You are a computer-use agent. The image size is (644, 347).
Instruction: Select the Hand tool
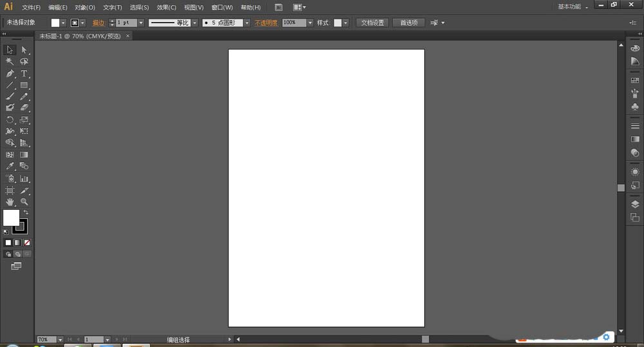pyautogui.click(x=10, y=202)
